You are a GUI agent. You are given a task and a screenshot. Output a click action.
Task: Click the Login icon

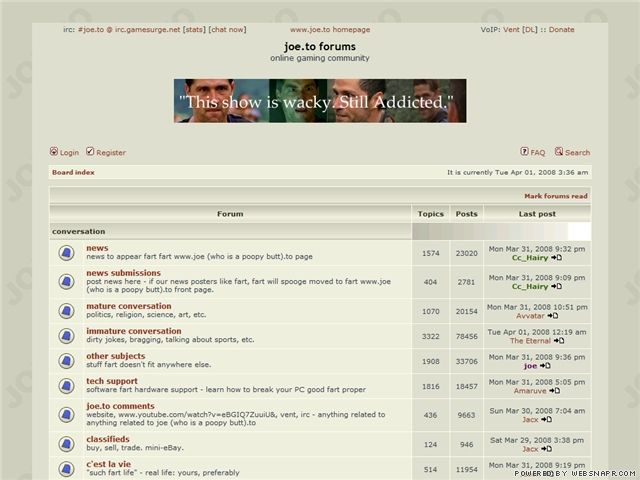[54, 151]
